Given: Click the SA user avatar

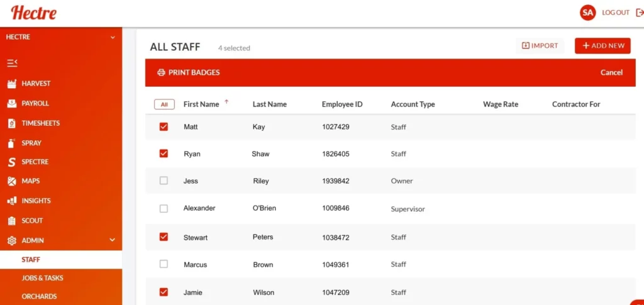Looking at the screenshot, I should 587,13.
